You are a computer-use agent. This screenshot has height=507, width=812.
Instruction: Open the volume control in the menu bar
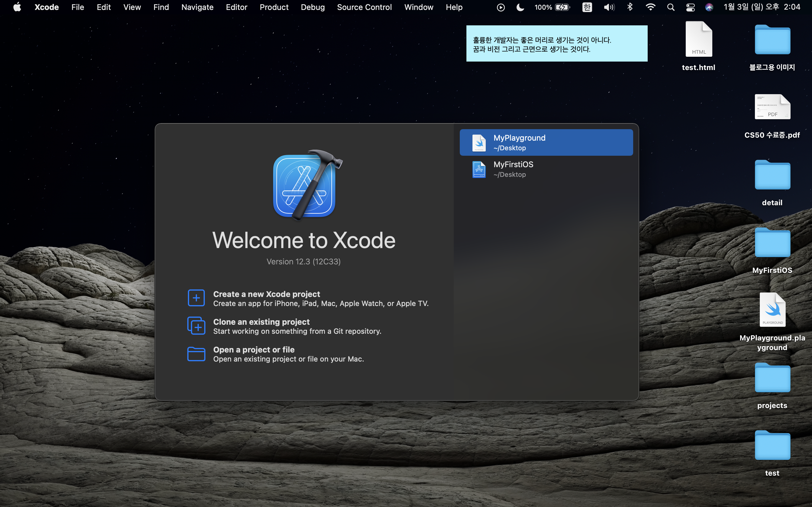click(x=609, y=7)
